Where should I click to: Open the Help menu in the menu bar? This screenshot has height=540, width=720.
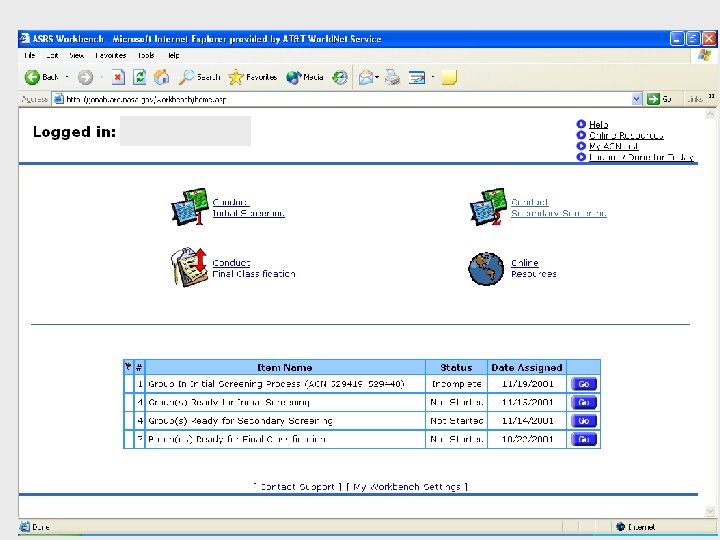pyautogui.click(x=174, y=55)
